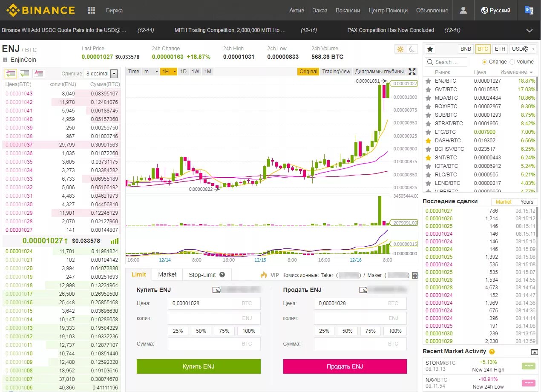Click the Купить ENJ buy button
Image resolution: width=541 pixels, height=392 pixels.
click(199, 366)
